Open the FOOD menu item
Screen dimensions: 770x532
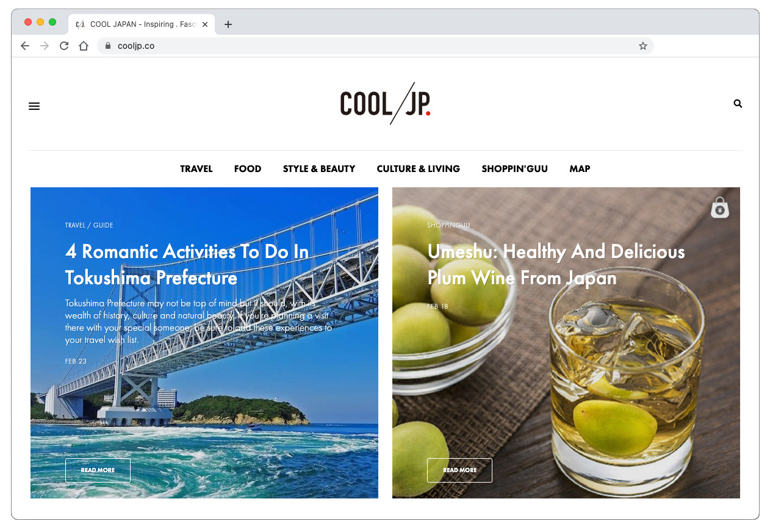[248, 169]
